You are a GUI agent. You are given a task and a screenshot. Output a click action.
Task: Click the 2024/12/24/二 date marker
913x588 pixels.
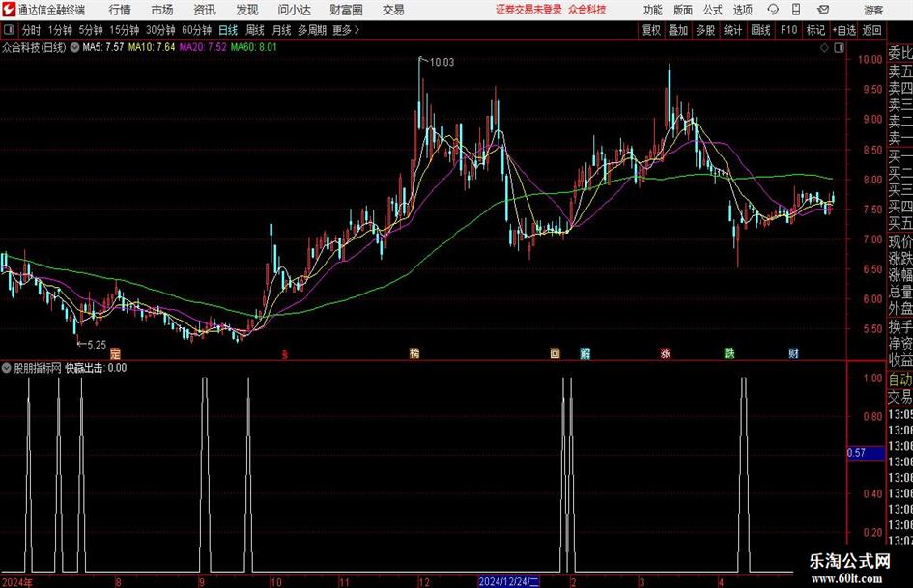click(x=509, y=581)
